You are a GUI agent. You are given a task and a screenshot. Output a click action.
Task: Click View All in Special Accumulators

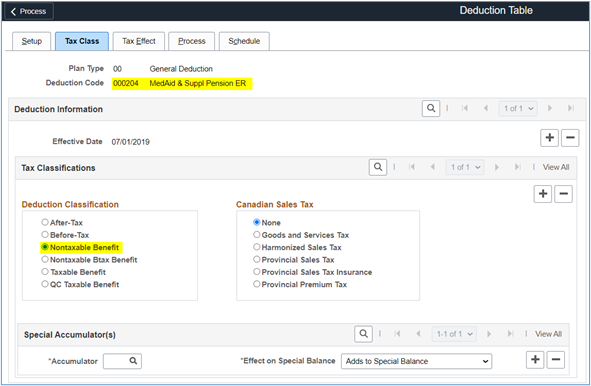548,334
